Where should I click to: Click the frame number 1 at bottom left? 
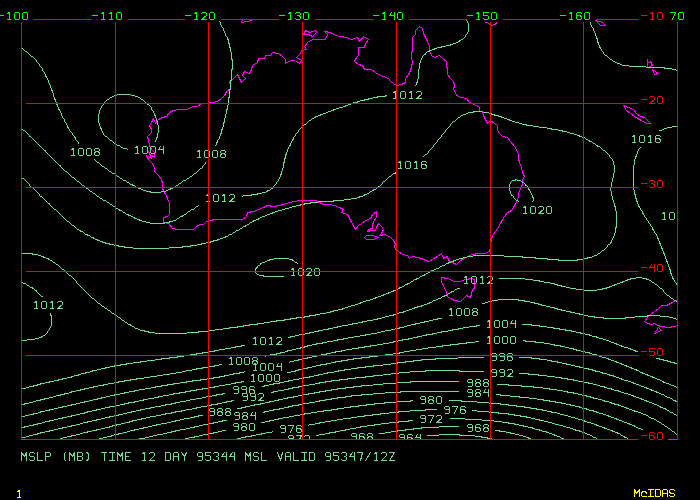click(x=19, y=494)
